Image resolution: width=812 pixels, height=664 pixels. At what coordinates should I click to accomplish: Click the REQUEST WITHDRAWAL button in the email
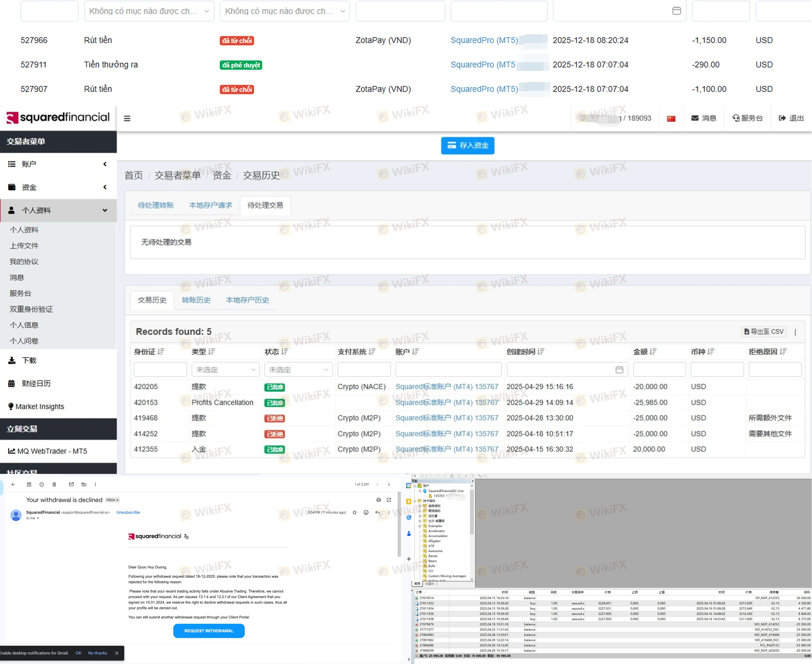[209, 631]
